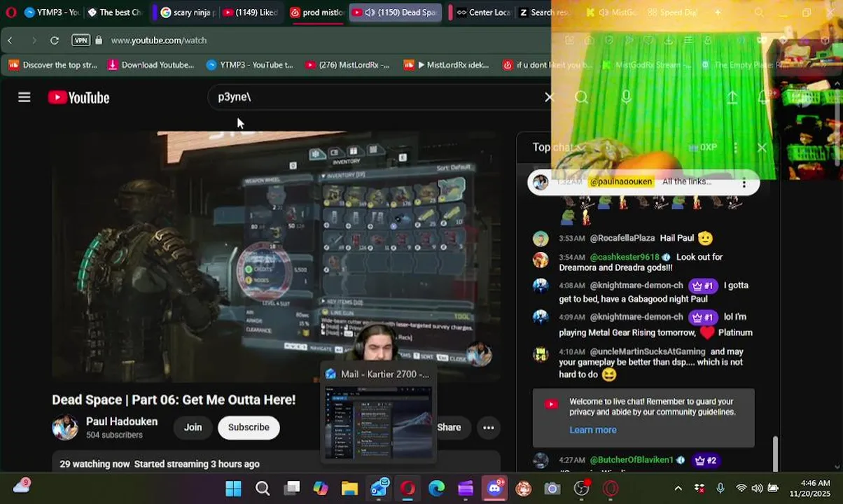Open Discord from the taskbar
This screenshot has width=843, height=504.
495,488
